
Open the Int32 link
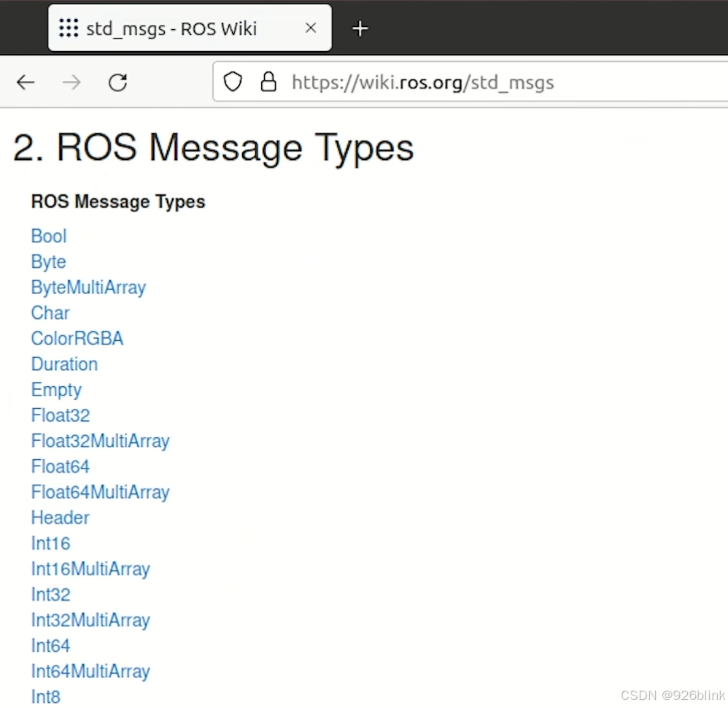tap(50, 595)
